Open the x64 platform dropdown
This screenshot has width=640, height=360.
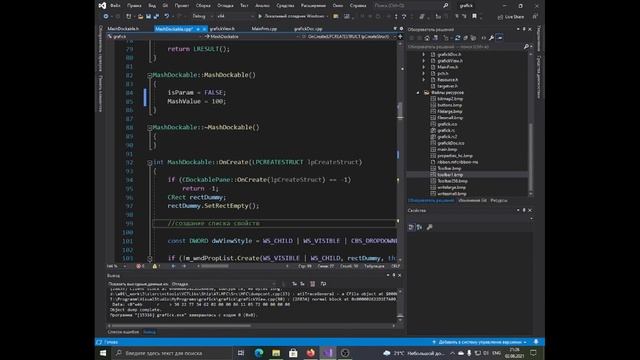(235, 16)
